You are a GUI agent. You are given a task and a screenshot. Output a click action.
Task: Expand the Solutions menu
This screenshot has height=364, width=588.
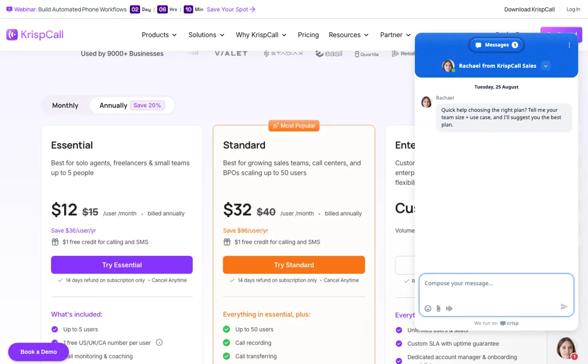coord(206,35)
